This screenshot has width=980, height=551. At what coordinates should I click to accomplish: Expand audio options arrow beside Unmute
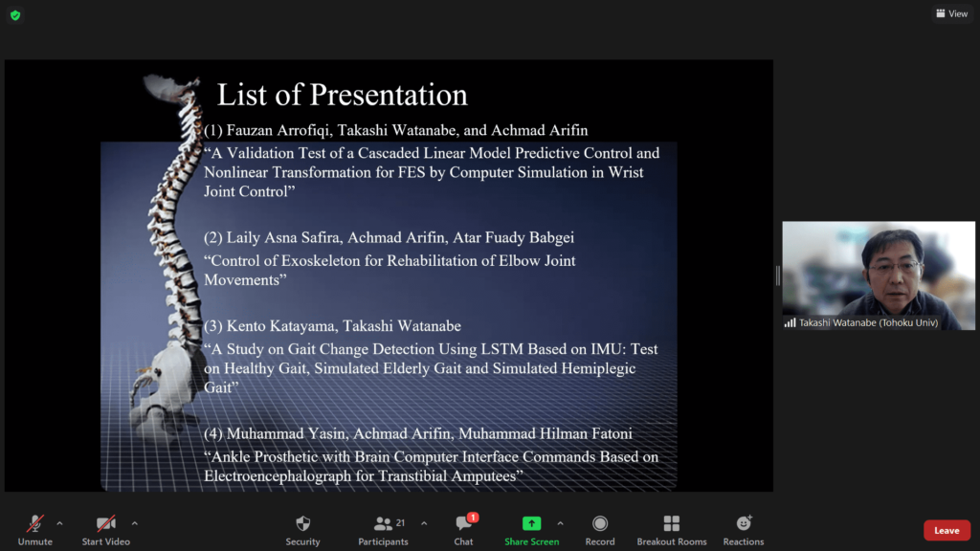[59, 523]
